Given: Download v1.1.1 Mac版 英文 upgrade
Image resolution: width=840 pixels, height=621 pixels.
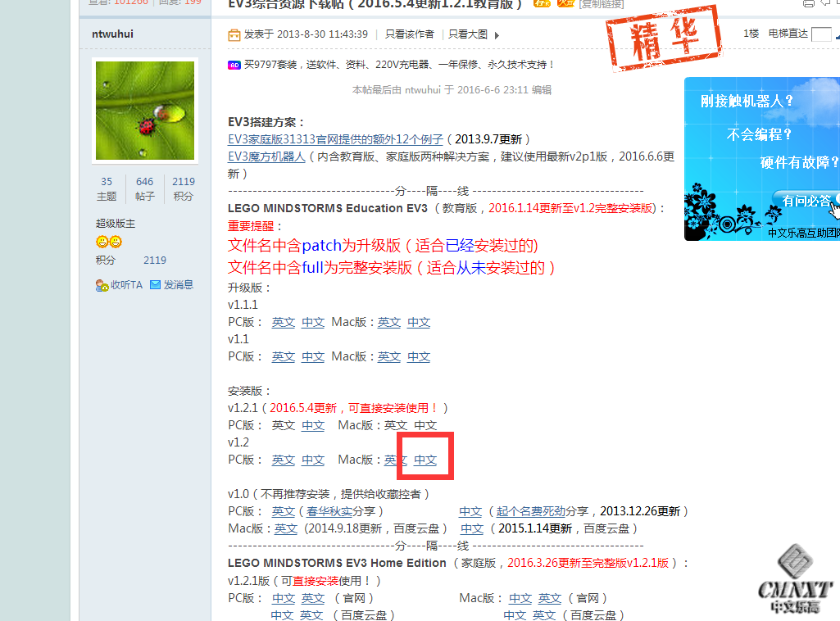Looking at the screenshot, I should point(389,322).
